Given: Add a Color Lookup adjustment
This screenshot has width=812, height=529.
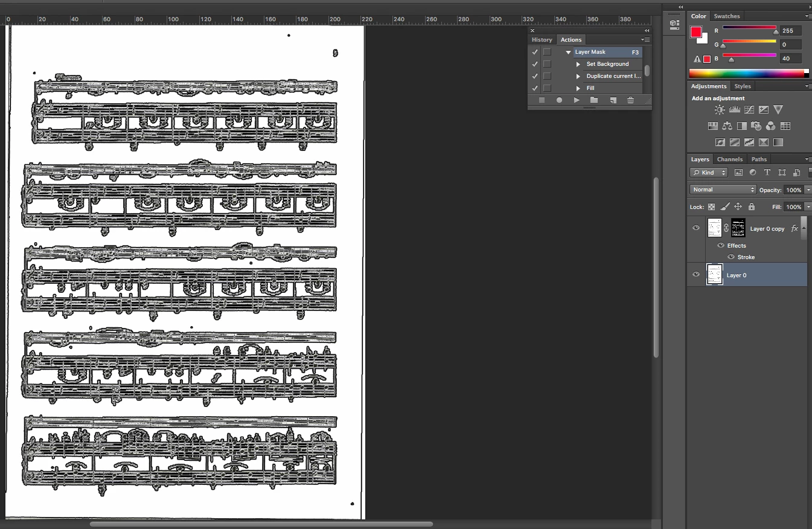Looking at the screenshot, I should 785,126.
